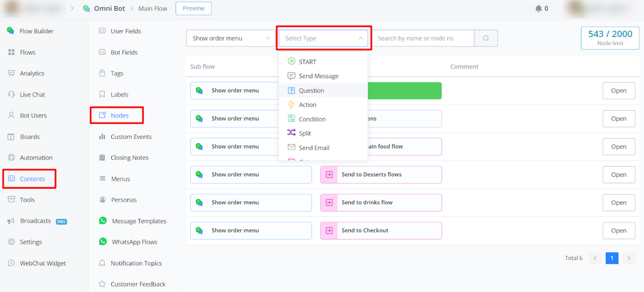Viewport: 644px width, 292px height.
Task: Click the search magnifier icon button
Action: [486, 38]
